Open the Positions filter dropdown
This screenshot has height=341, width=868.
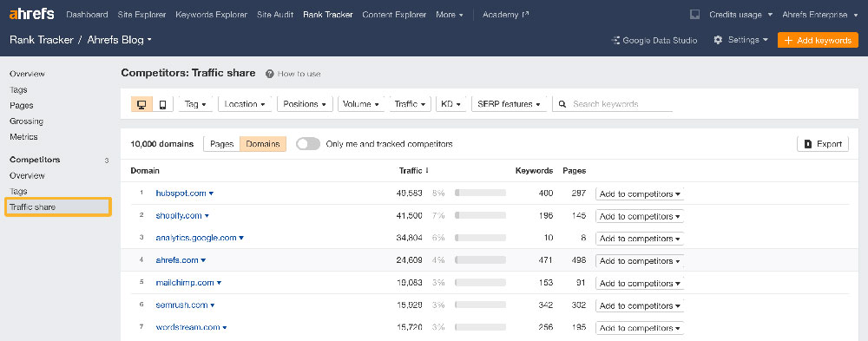pos(305,104)
